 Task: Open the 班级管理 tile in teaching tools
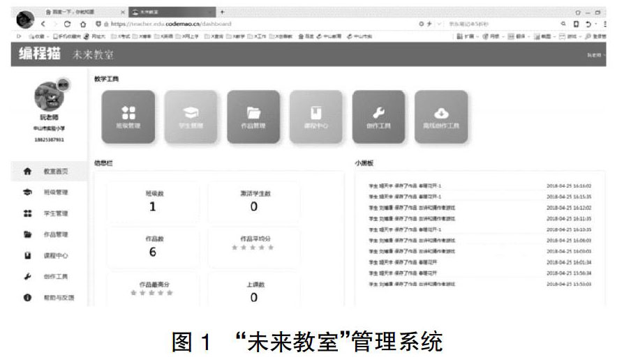[128, 117]
